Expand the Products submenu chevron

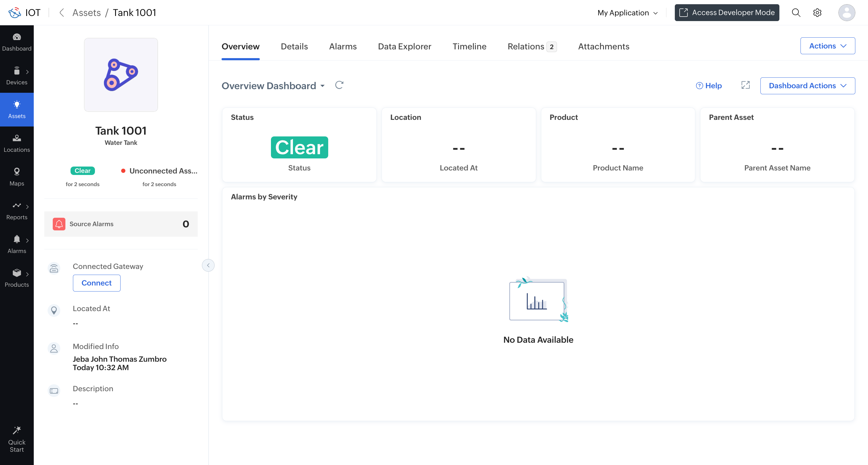tap(27, 274)
